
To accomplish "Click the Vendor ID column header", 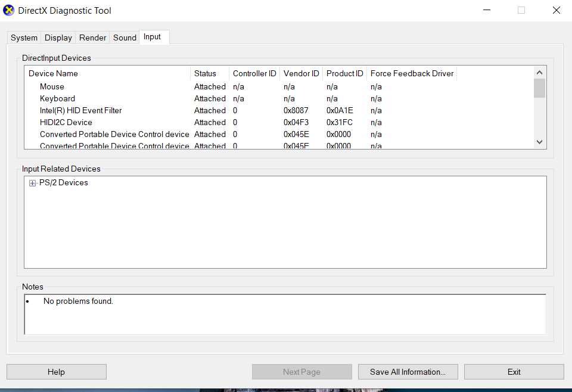I will (301, 74).
